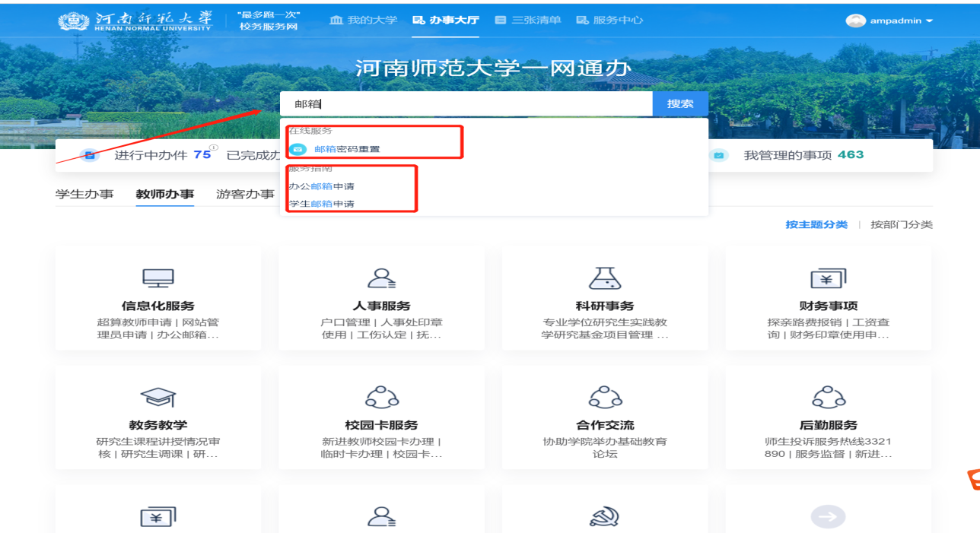Click the 校园卡服务 circular icon
Screen dimensions: 980x533
pyautogui.click(x=381, y=397)
